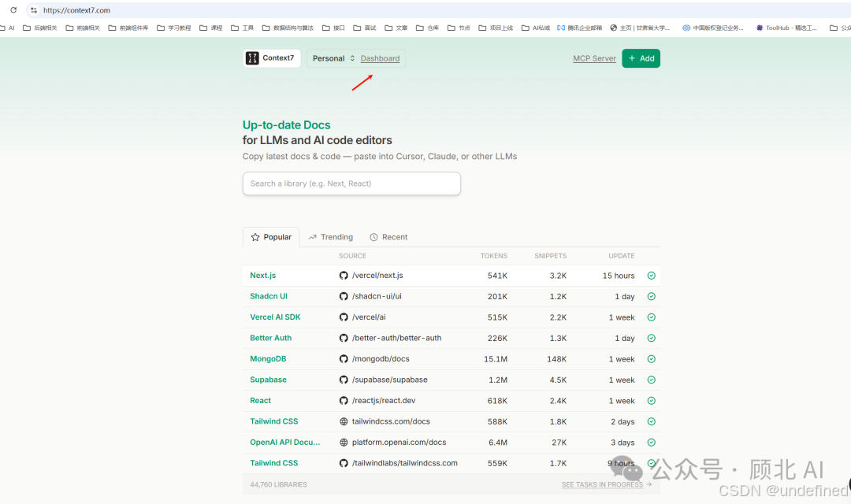851x504 pixels.
Task: Open the Next.js library link
Action: [262, 276]
